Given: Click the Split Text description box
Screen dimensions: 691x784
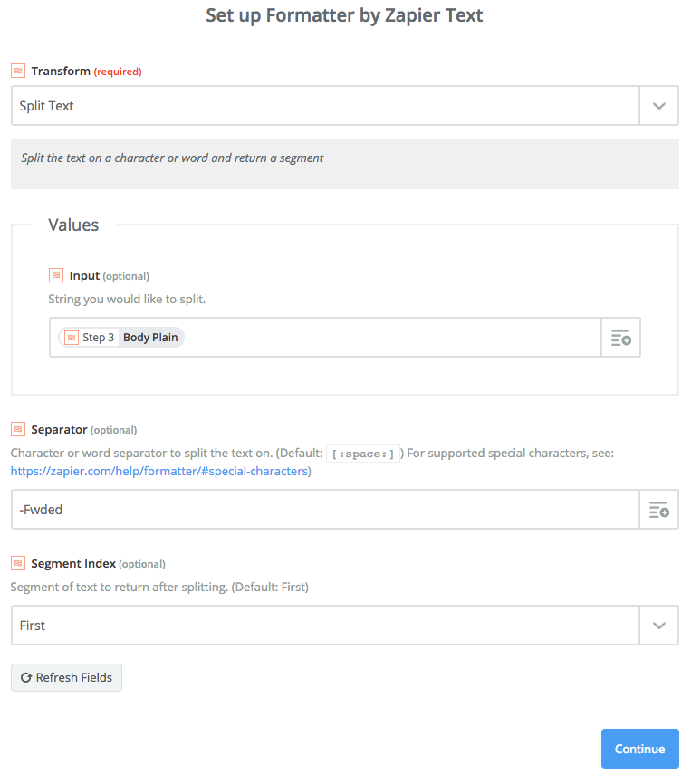Looking at the screenshot, I should coord(344,164).
